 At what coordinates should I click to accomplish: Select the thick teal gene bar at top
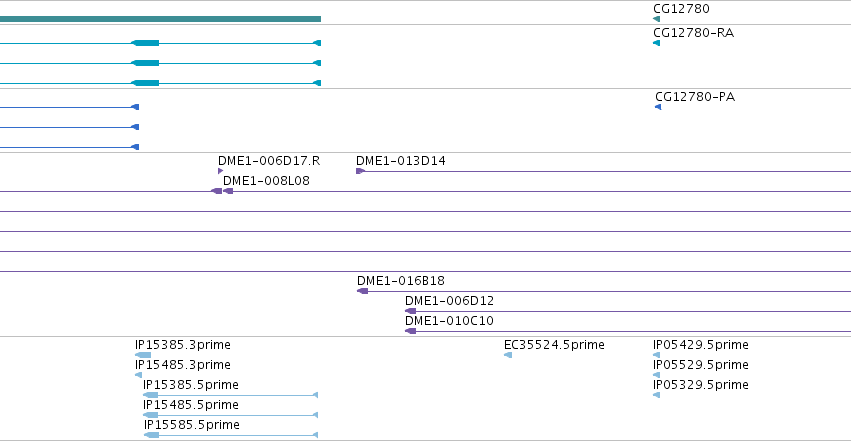[160, 19]
